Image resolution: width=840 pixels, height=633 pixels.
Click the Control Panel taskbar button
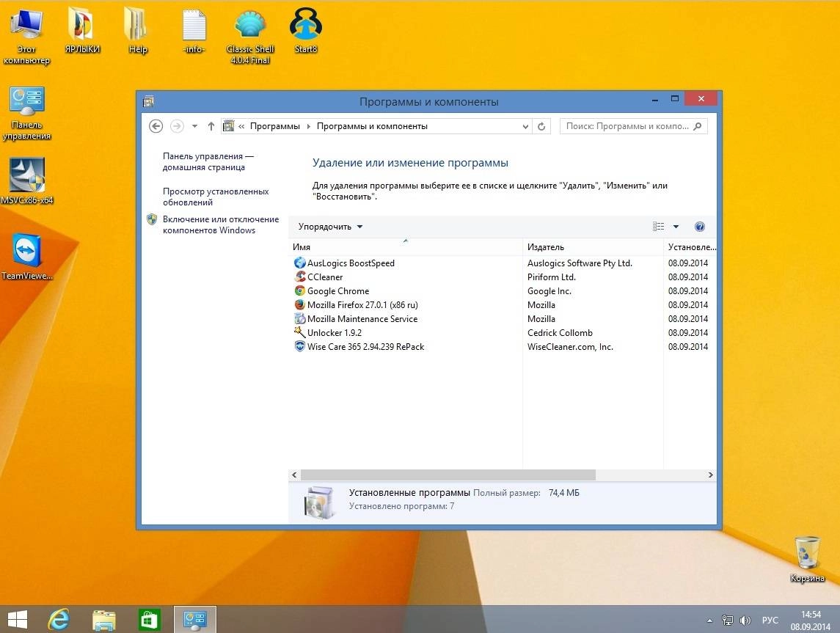coord(194,620)
